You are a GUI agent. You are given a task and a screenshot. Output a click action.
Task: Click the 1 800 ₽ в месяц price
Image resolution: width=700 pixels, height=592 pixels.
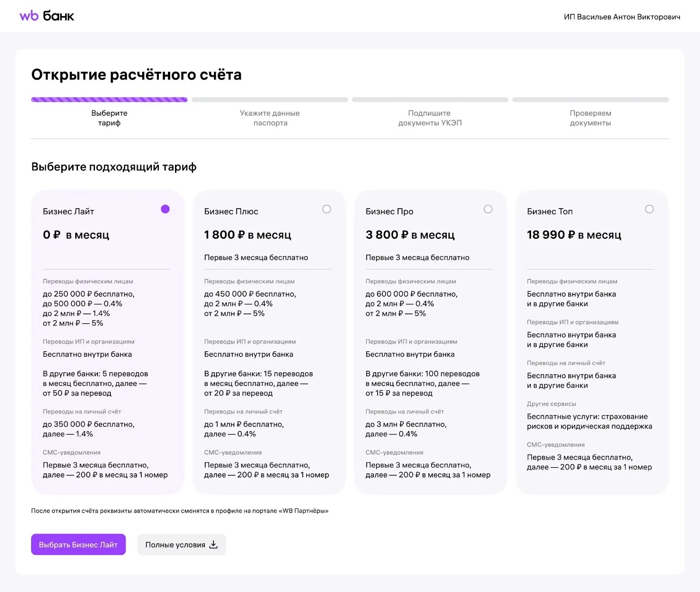248,235
